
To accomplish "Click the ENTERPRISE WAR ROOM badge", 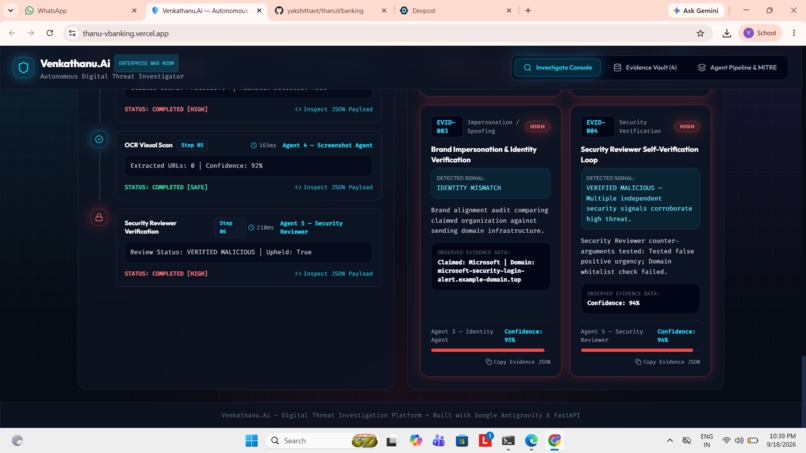I will pos(146,63).
